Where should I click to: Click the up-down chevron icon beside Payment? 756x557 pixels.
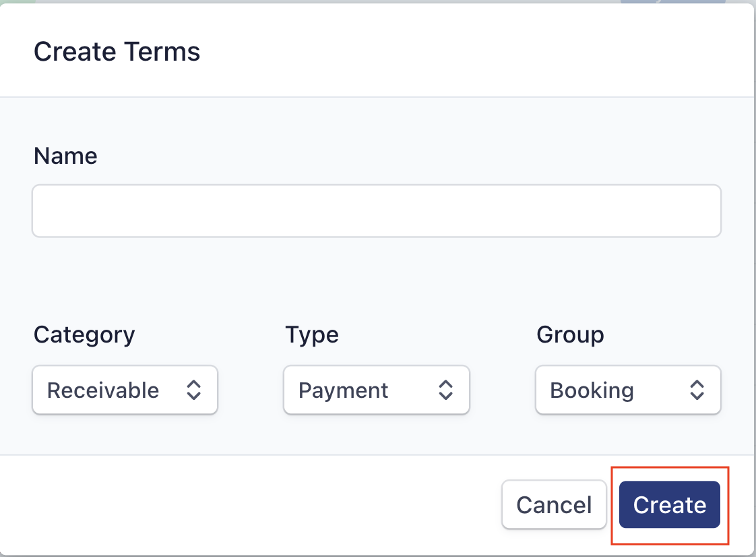[445, 390]
